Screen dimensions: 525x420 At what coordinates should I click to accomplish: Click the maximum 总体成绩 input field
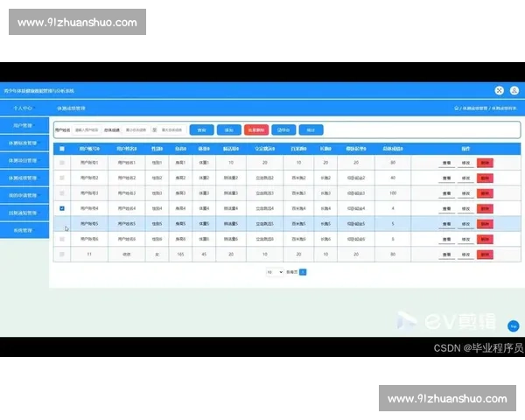point(171,130)
